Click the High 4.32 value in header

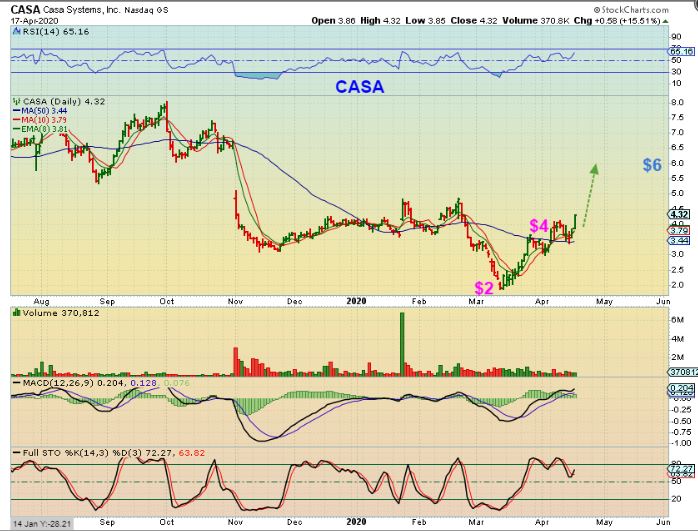(380, 20)
